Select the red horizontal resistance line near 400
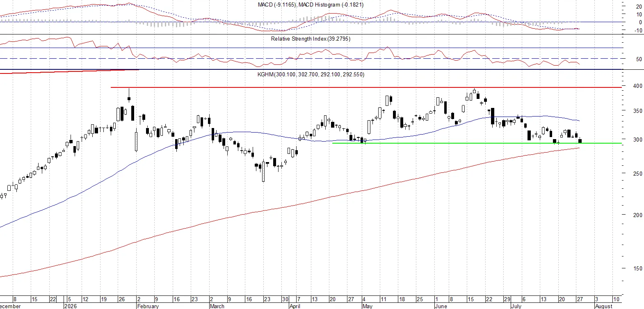Image resolution: width=644 pixels, height=309 pixels. coord(366,87)
